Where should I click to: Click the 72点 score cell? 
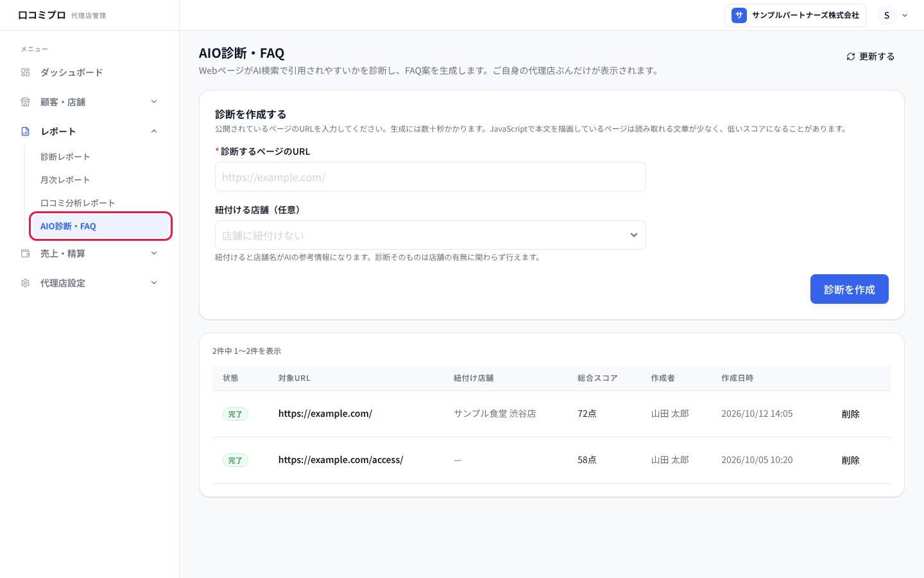pyautogui.click(x=587, y=414)
